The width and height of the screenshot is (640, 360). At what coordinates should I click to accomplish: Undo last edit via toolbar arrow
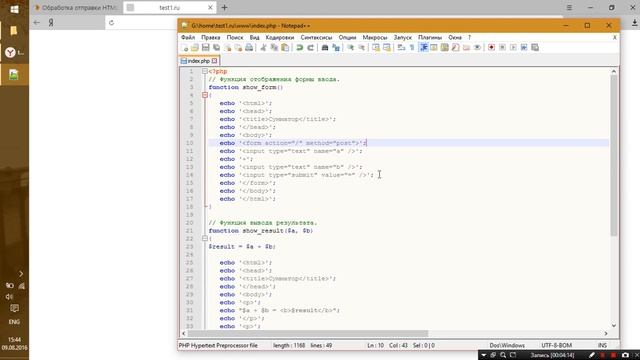(300, 48)
